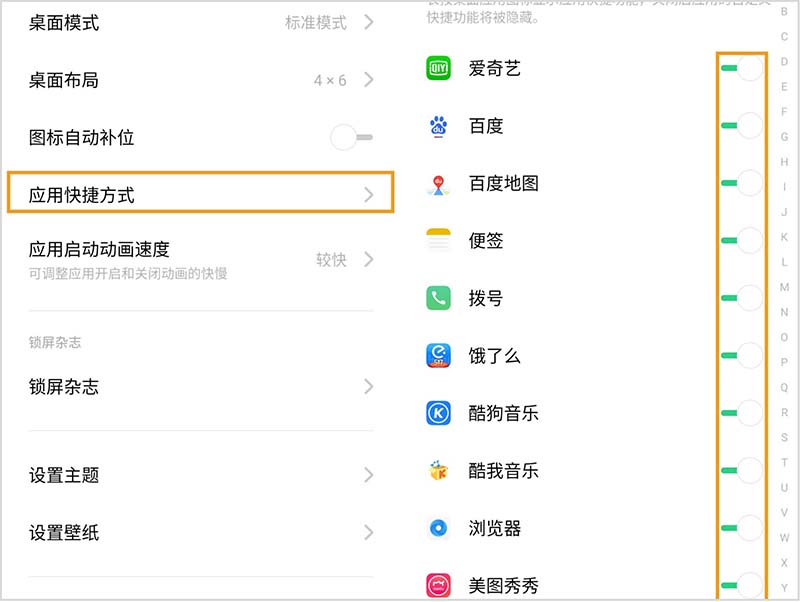Open the 爱奇艺 (iQiyi) app icon
Viewport: 800px width, 602px height.
(x=437, y=68)
